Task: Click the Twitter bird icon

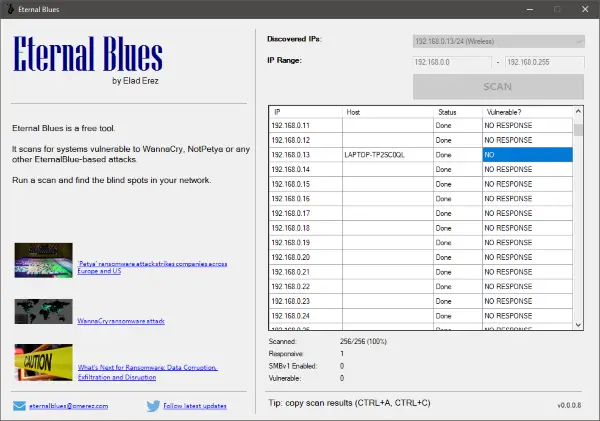Action: pos(153,406)
